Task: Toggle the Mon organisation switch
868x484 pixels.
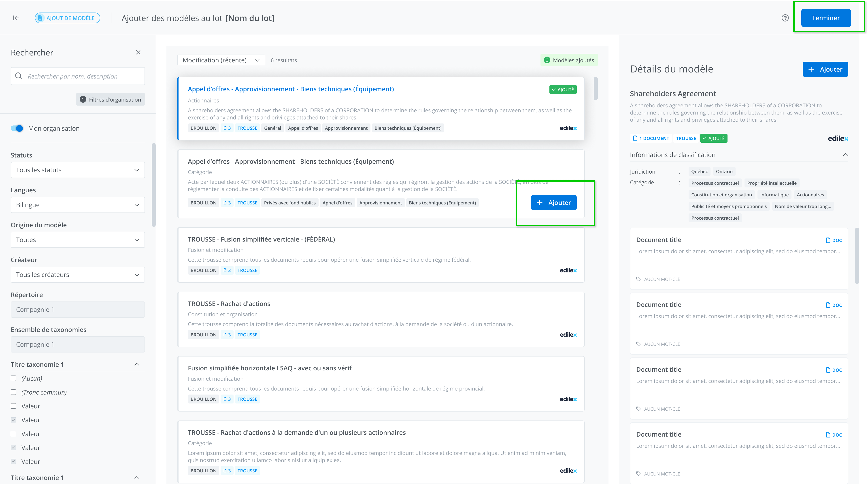Action: point(17,128)
